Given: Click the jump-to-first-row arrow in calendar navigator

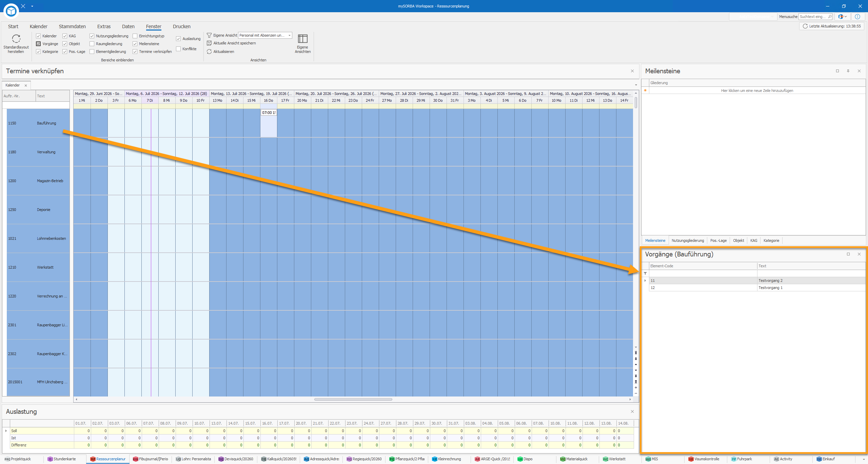Looking at the screenshot, I should (x=636, y=353).
